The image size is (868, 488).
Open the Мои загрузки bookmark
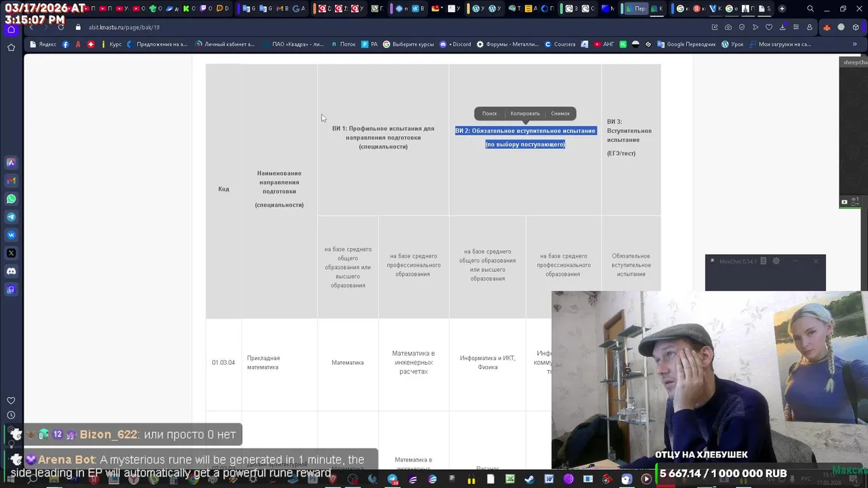pyautogui.click(x=780, y=44)
